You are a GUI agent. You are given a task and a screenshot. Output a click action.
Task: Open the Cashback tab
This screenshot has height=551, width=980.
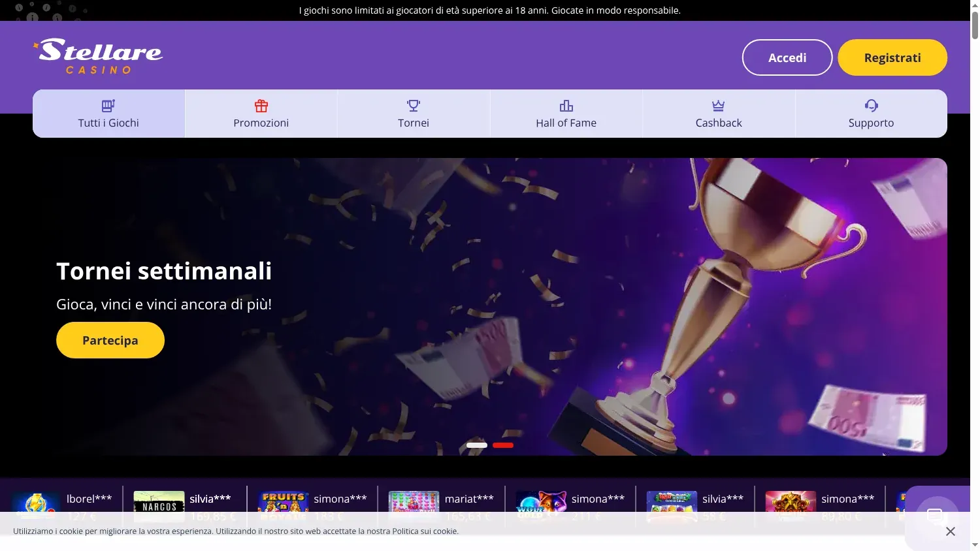click(x=719, y=114)
